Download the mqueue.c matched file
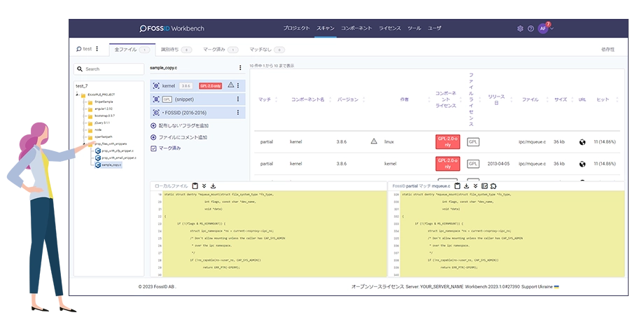The image size is (644, 315). [x=467, y=185]
